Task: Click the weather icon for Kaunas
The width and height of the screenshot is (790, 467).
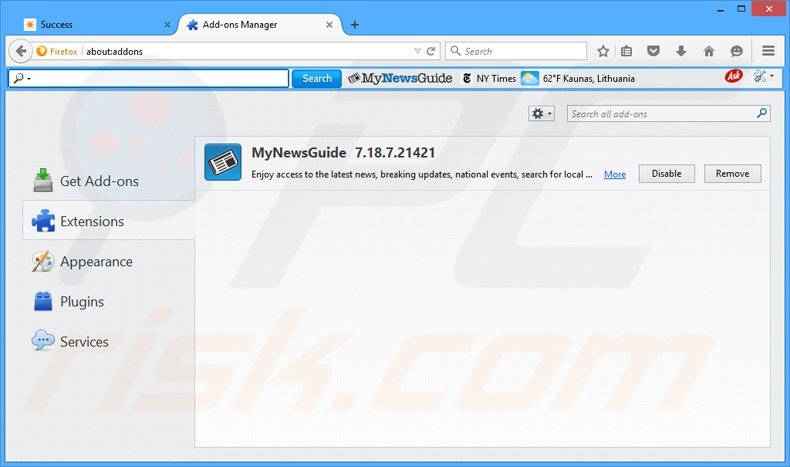Action: point(530,79)
